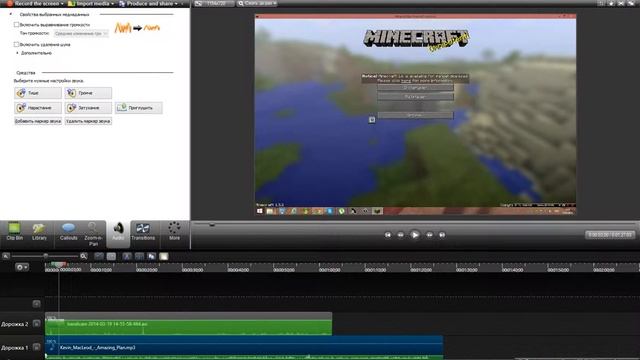Apply Затухание fade out

tap(88, 108)
